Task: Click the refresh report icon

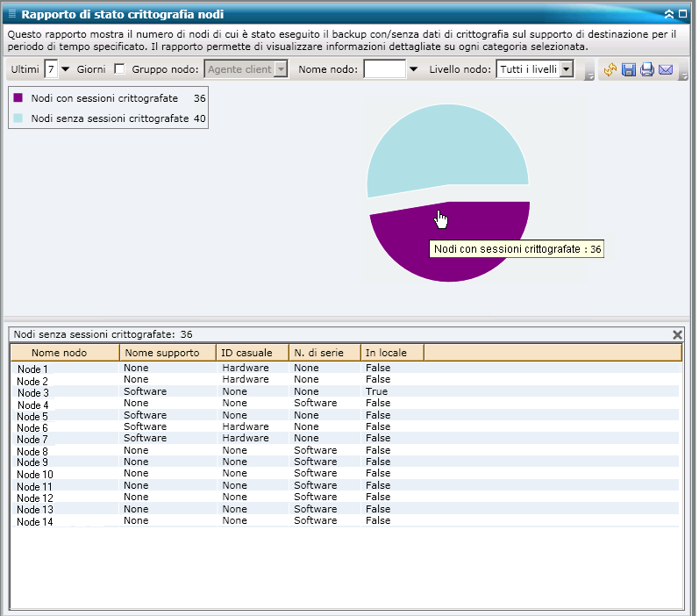Action: click(x=611, y=69)
